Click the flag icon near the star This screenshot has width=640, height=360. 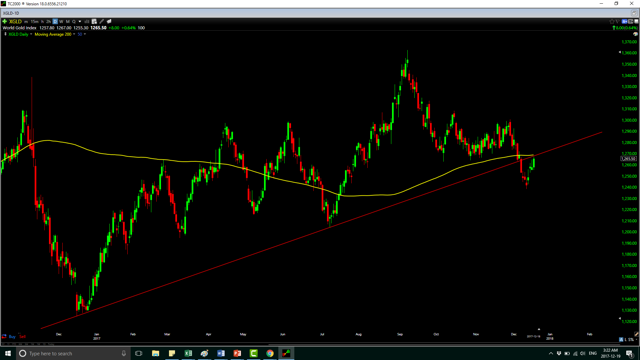point(618,21)
